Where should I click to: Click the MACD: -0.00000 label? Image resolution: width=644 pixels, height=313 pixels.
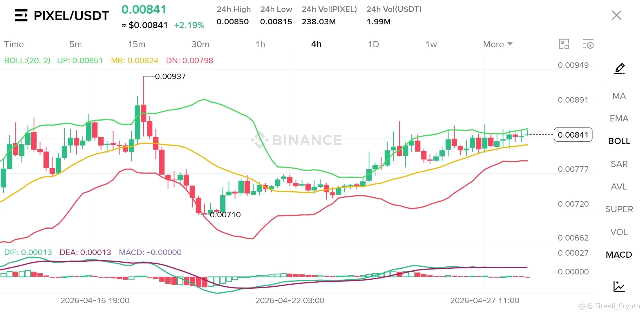point(150,252)
